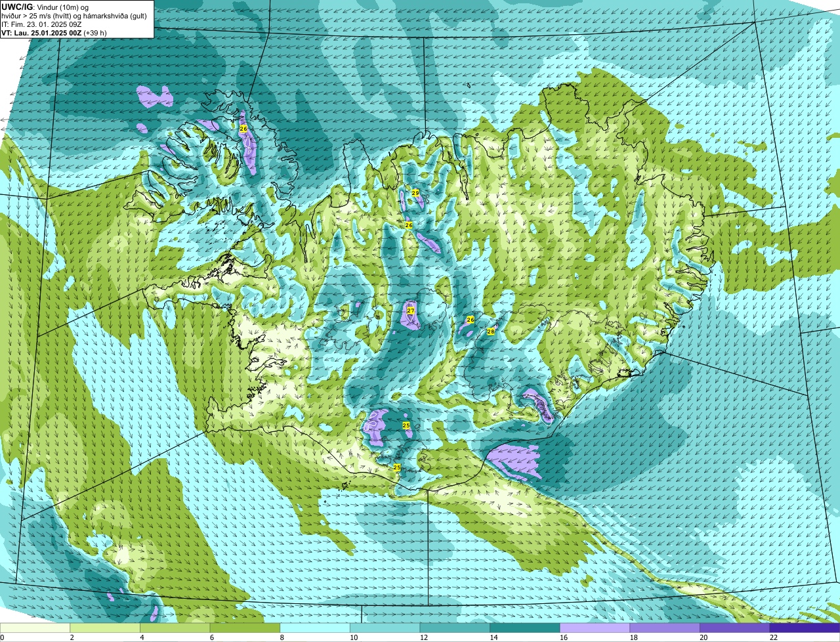The height and width of the screenshot is (642, 840).
Task: Click the scale tick label '0'
Action: point(2,637)
